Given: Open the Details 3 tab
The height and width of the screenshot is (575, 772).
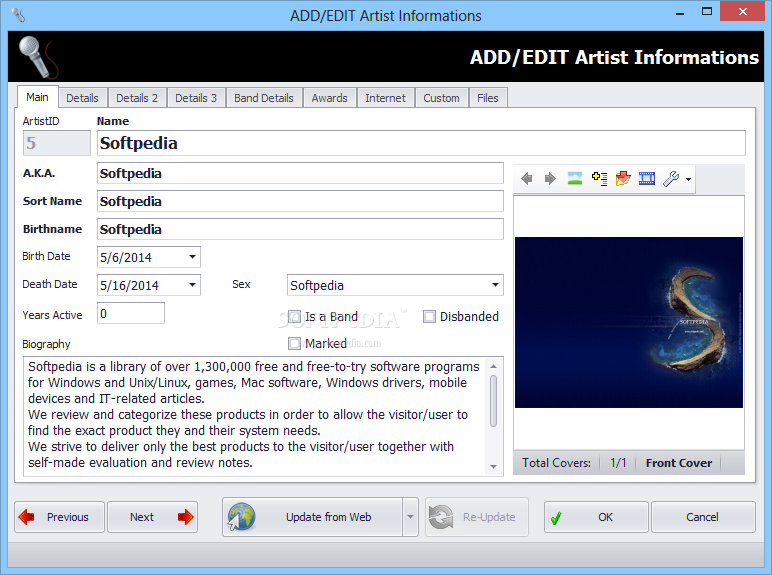Looking at the screenshot, I should click(x=196, y=98).
